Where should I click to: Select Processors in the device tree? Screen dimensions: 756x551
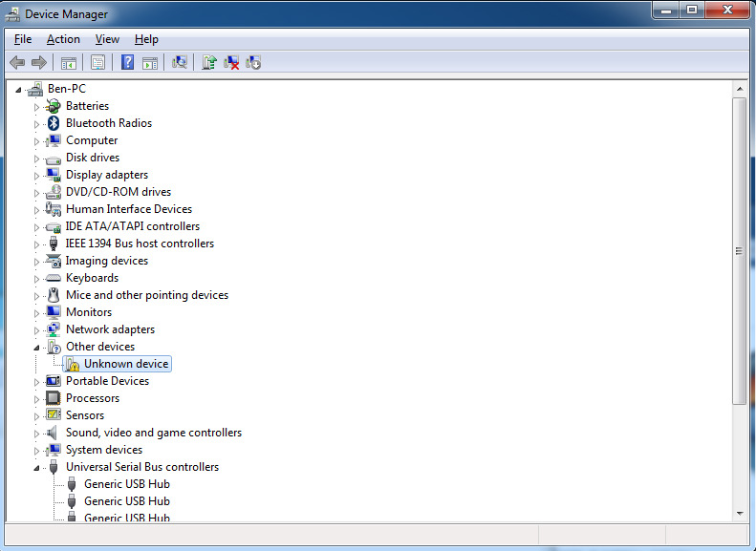tap(92, 398)
